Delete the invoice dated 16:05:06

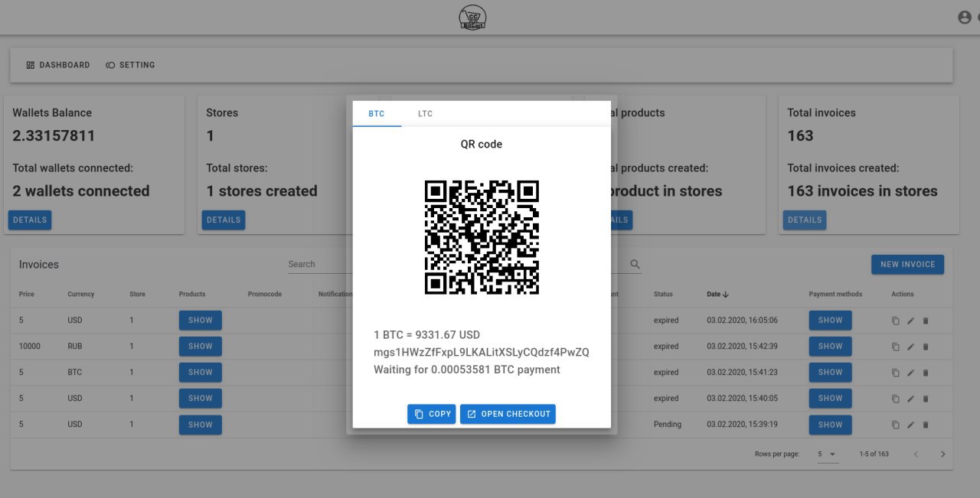(x=925, y=321)
